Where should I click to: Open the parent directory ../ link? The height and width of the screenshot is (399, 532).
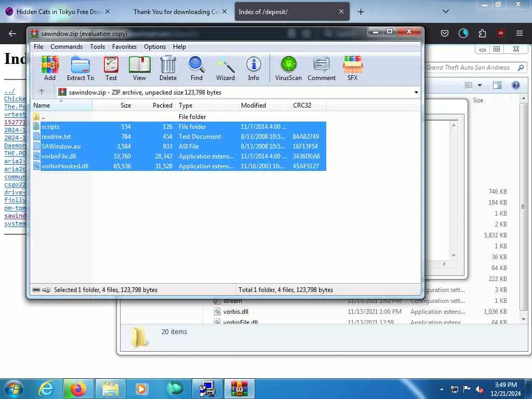(9, 91)
